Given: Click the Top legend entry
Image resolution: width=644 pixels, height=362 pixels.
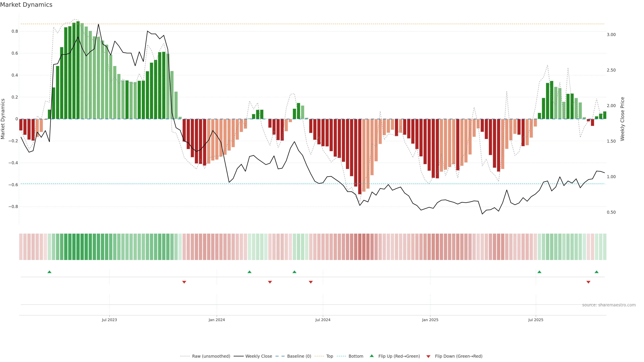Looking at the screenshot, I should (x=330, y=356).
